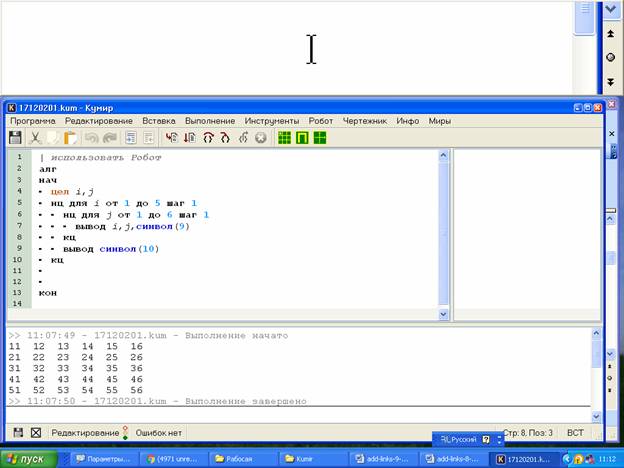Image resolution: width=624 pixels, height=468 pixels.
Task: Click the double-up arrow on right sidebar
Action: click(610, 34)
